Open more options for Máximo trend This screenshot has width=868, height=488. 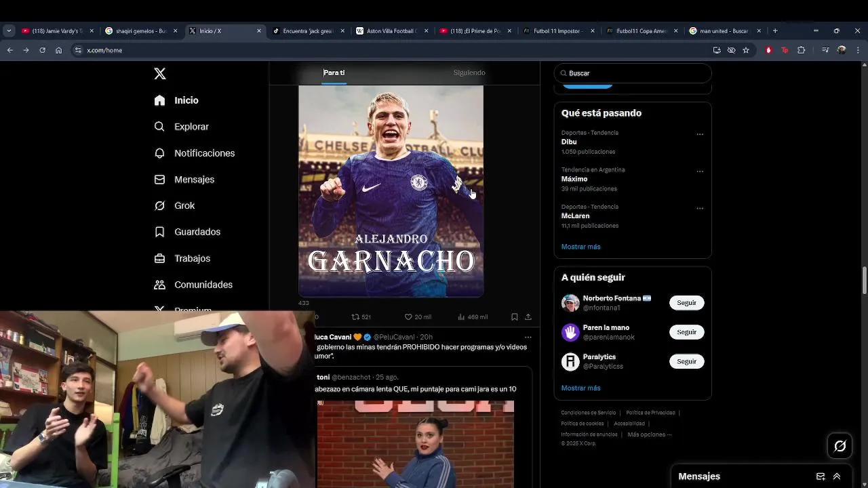(x=700, y=171)
